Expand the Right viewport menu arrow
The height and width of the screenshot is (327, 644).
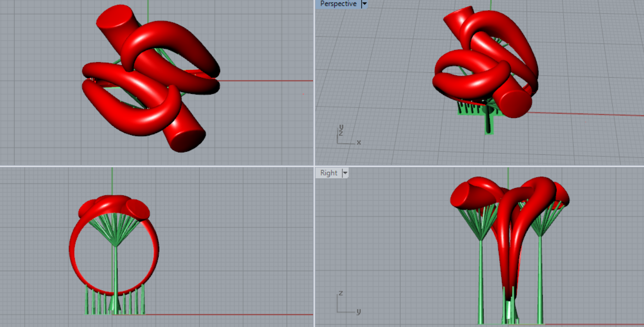click(345, 173)
